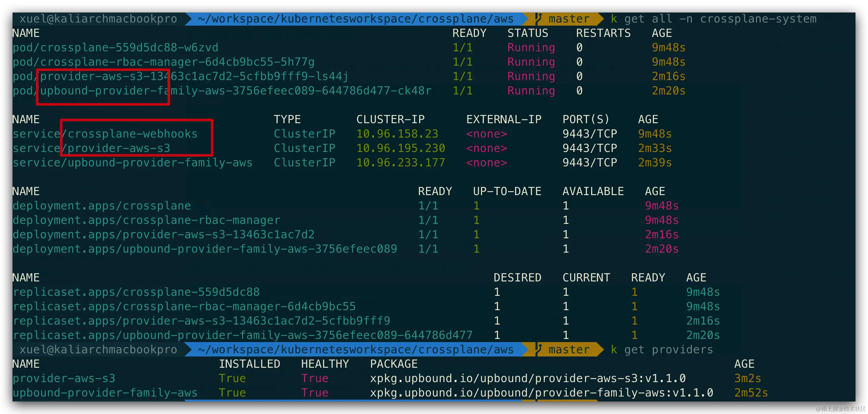Click replicaset.apps/crossplane-559d5dc88
868x414 pixels.
point(136,292)
